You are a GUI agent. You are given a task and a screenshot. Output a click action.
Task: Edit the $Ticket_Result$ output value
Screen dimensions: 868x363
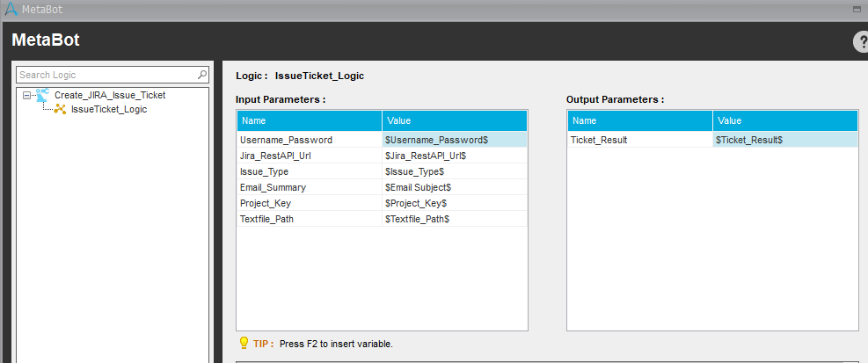pos(784,140)
